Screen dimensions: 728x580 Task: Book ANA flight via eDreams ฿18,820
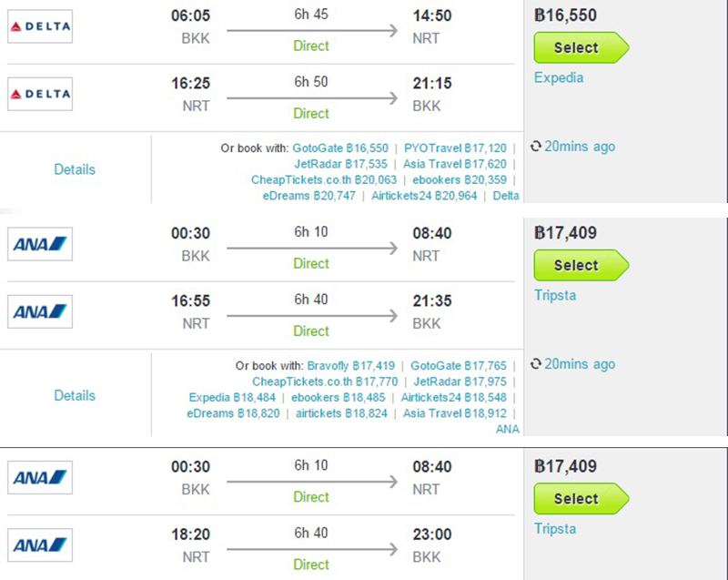[x=234, y=413]
